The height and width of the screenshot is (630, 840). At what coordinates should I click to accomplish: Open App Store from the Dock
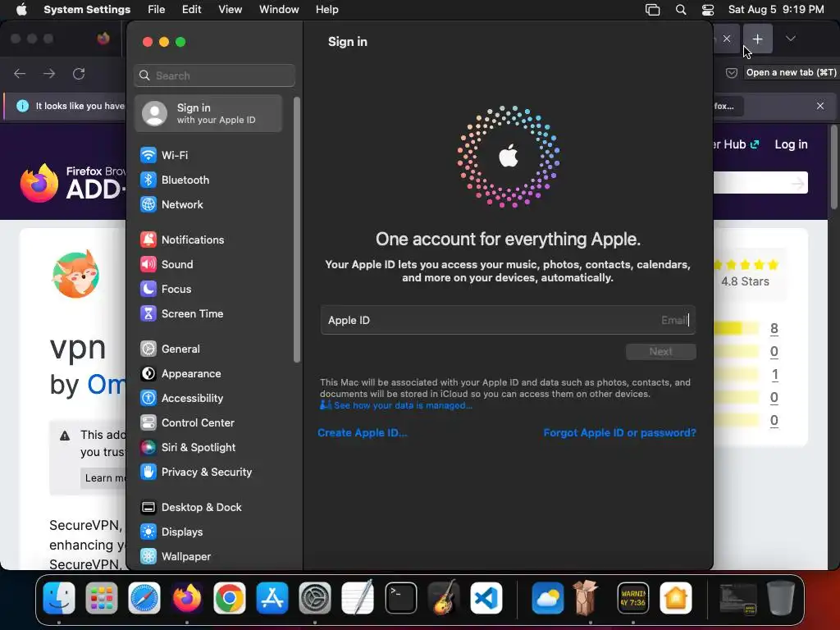[272, 598]
